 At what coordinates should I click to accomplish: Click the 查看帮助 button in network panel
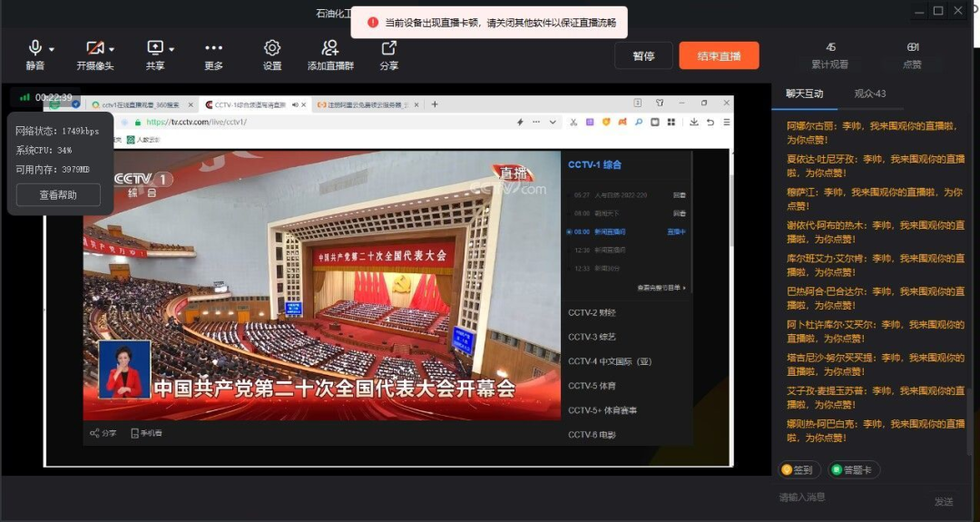pos(58,194)
